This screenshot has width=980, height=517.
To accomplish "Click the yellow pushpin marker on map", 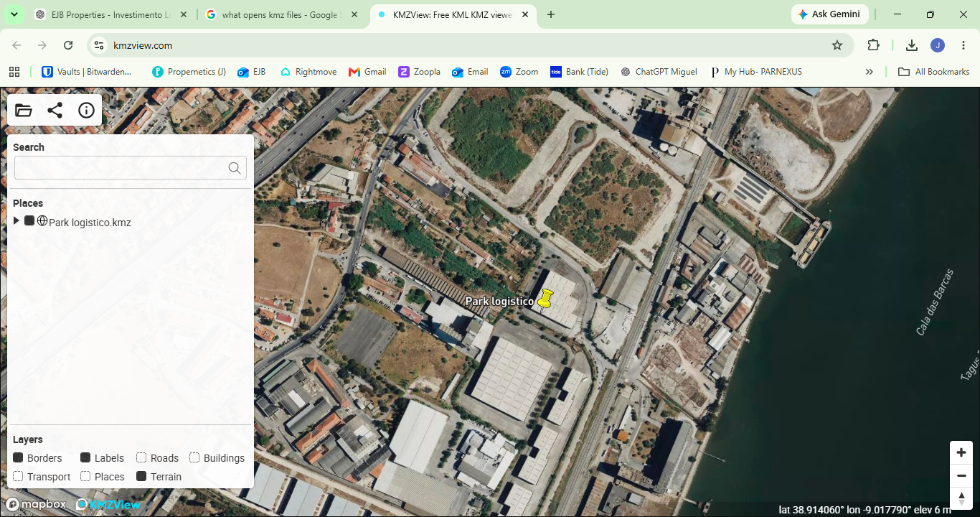I will click(545, 299).
